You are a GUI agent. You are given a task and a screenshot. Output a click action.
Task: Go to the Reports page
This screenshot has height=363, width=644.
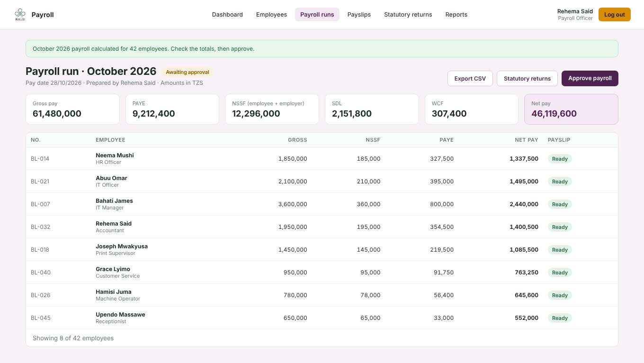pyautogui.click(x=456, y=15)
